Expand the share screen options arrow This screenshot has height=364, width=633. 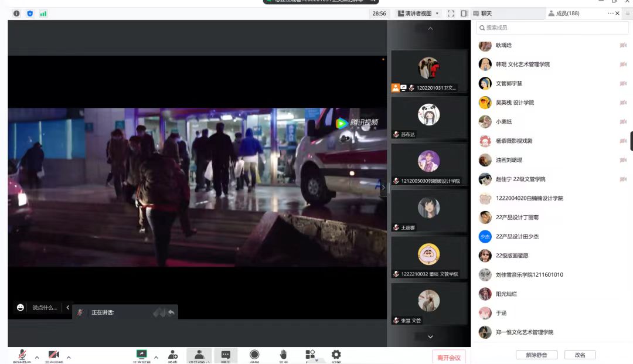coord(156,357)
